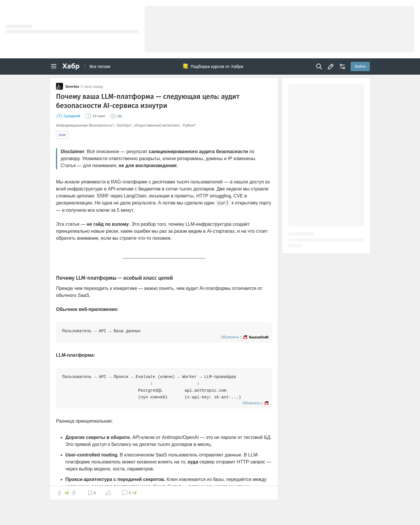Share the article arrow icon

coord(108,493)
